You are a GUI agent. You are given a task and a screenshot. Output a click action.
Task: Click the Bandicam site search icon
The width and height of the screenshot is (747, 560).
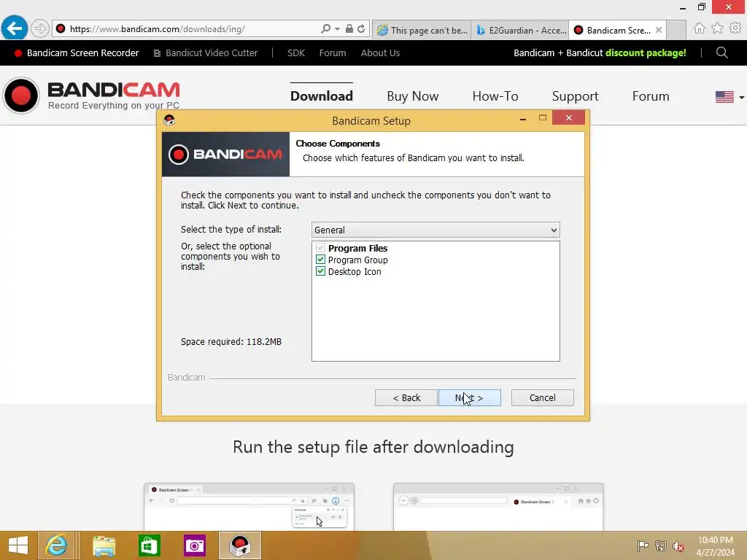coord(721,52)
